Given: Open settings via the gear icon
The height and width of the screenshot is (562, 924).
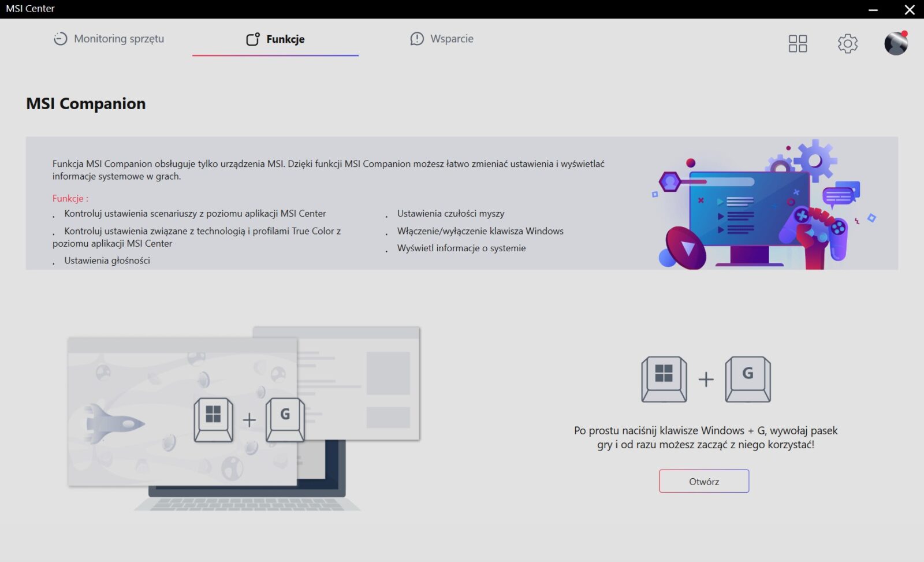Looking at the screenshot, I should pos(847,43).
